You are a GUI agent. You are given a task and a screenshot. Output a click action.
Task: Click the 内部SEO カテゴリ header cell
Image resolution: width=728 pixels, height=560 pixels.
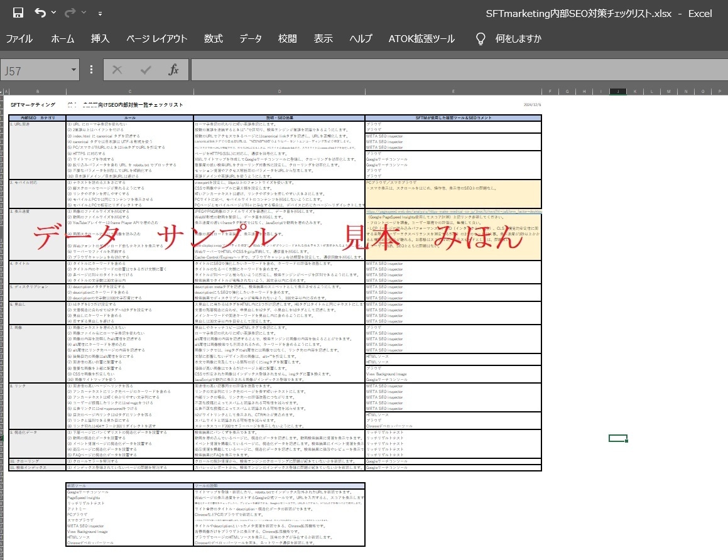coord(38,118)
